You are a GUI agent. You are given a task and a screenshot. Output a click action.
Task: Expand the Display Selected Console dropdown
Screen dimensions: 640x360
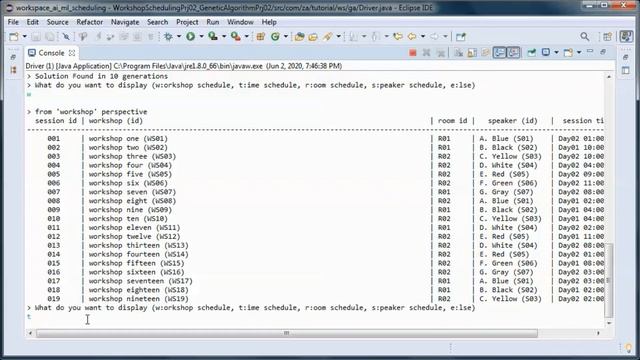[x=556, y=53]
